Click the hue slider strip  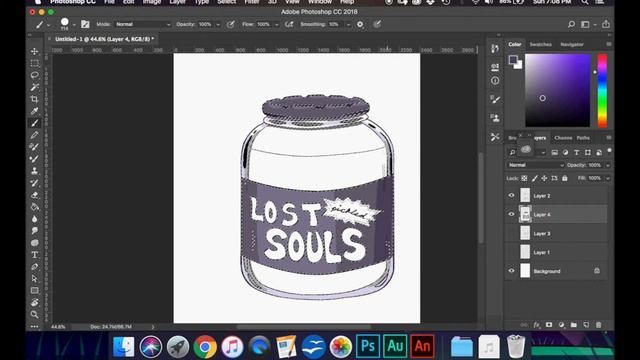pos(602,91)
